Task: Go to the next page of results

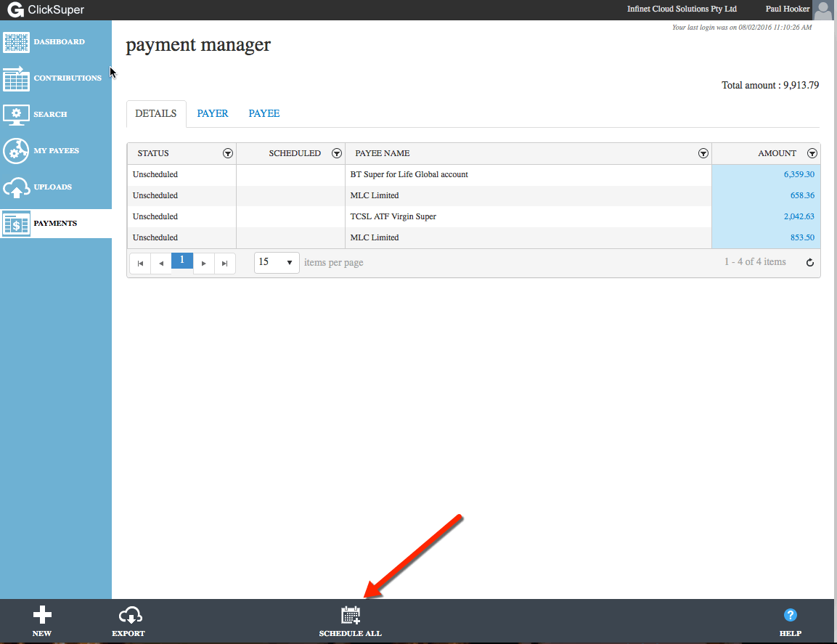Action: [x=203, y=264]
